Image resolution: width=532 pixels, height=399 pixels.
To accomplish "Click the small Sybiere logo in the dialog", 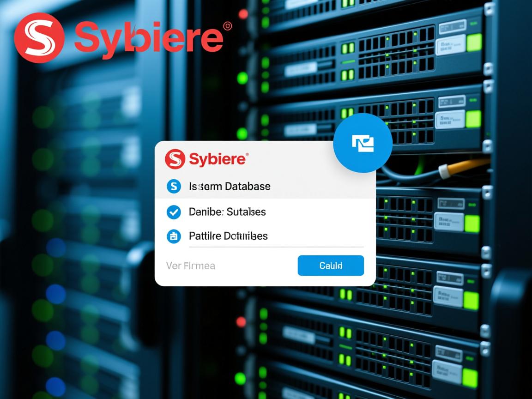I will 175,159.
